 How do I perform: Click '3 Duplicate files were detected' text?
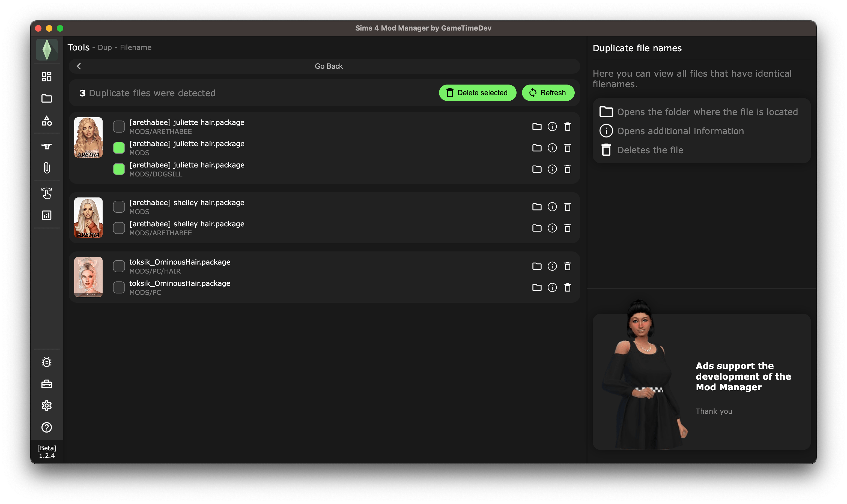(147, 93)
